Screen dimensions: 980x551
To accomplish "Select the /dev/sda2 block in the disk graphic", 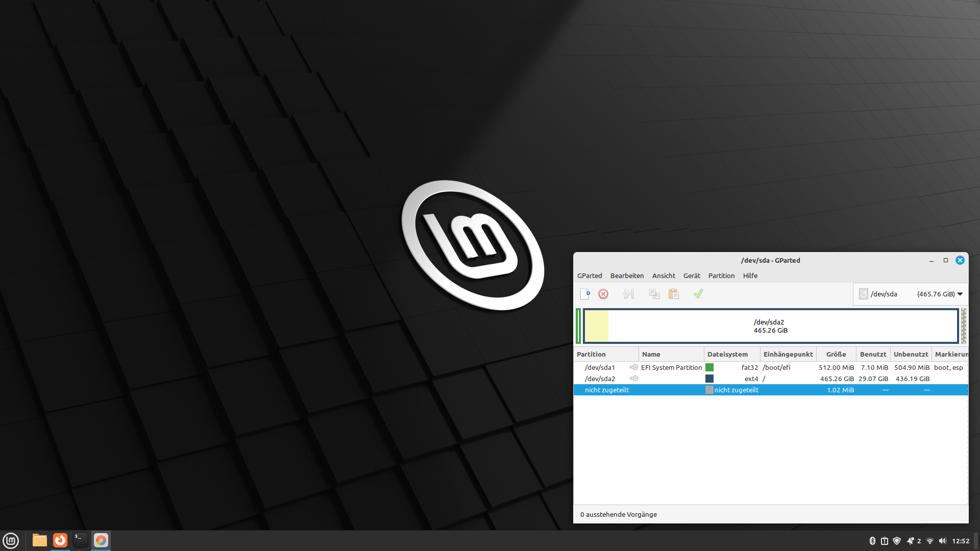I will [771, 326].
